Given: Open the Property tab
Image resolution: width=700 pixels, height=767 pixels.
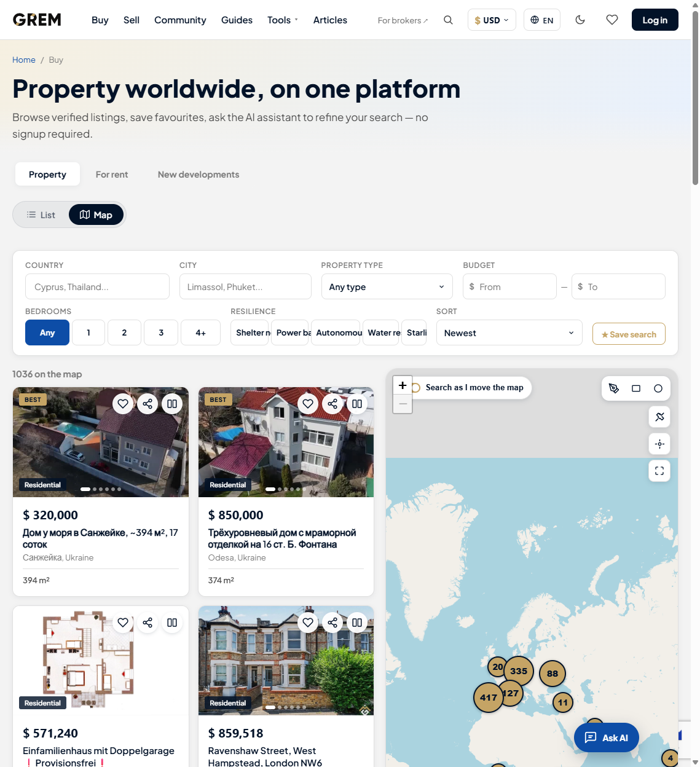Looking at the screenshot, I should coord(47,175).
